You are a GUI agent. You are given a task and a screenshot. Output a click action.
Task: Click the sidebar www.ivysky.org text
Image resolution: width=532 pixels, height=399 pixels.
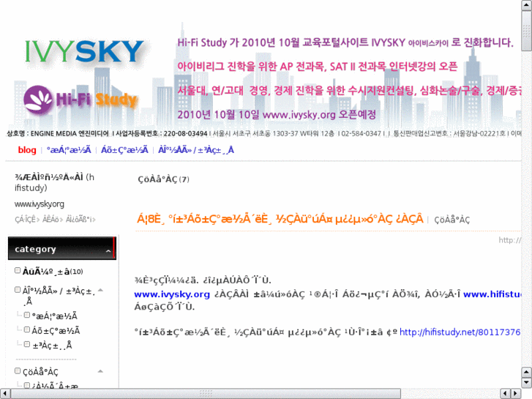pos(40,204)
